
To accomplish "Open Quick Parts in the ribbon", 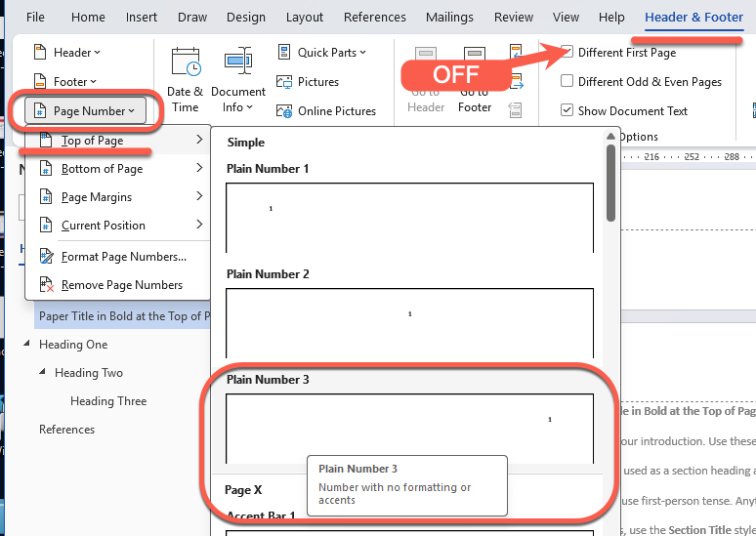I will (x=322, y=53).
